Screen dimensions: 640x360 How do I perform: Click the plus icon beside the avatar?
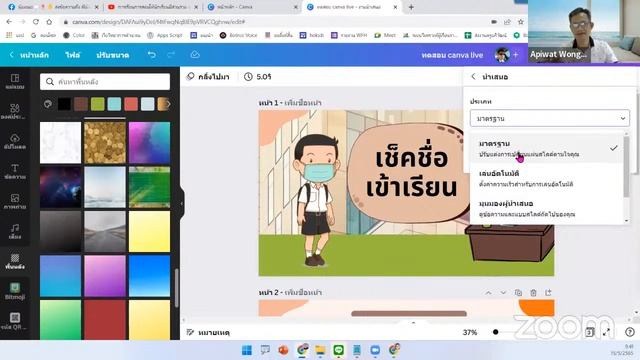tap(516, 55)
